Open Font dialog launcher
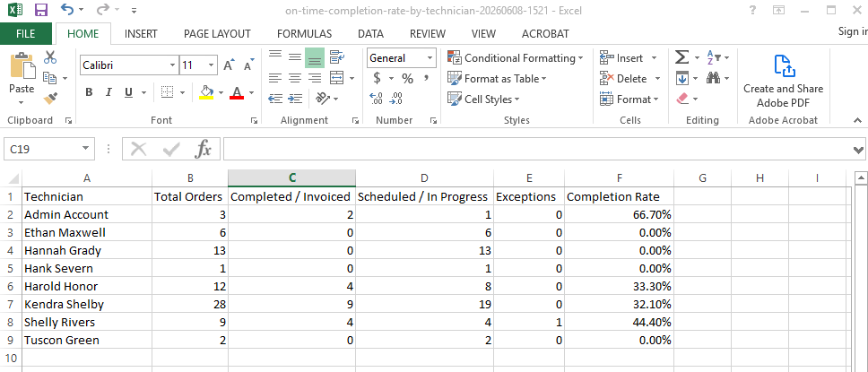868x372 pixels. (x=254, y=120)
